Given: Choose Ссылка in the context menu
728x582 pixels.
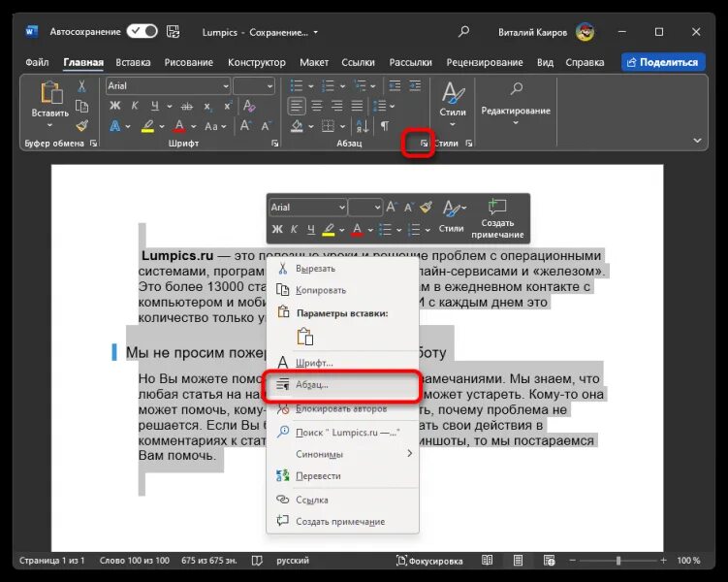Looking at the screenshot, I should (x=342, y=500).
